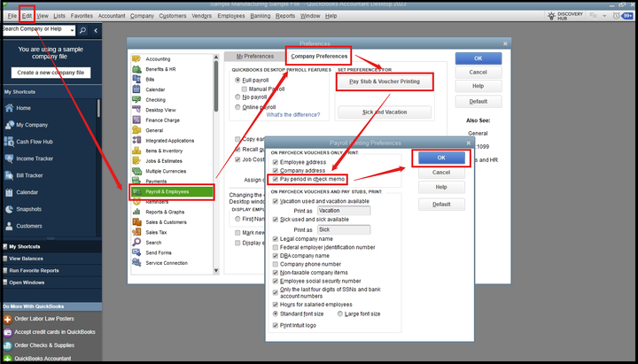Screen dimensions: 638x364
Task: Open the Discovery Hub dropdown arrow
Action: [x=604, y=16]
